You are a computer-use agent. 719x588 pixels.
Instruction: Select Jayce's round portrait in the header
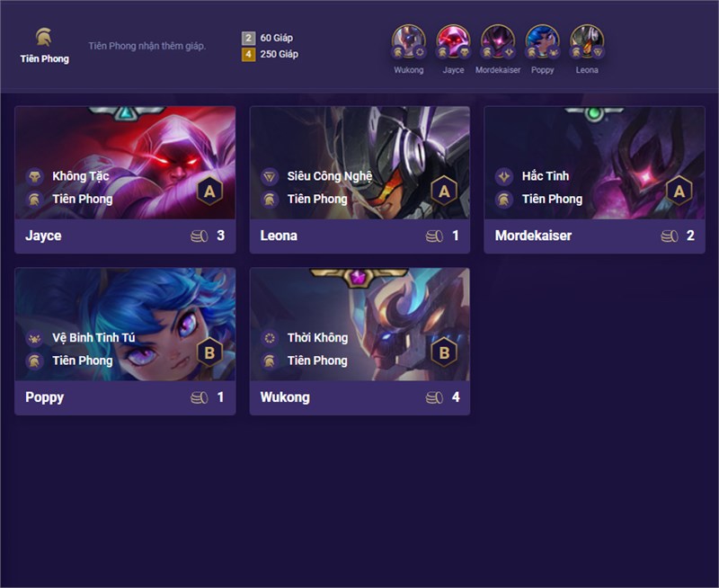[x=453, y=41]
